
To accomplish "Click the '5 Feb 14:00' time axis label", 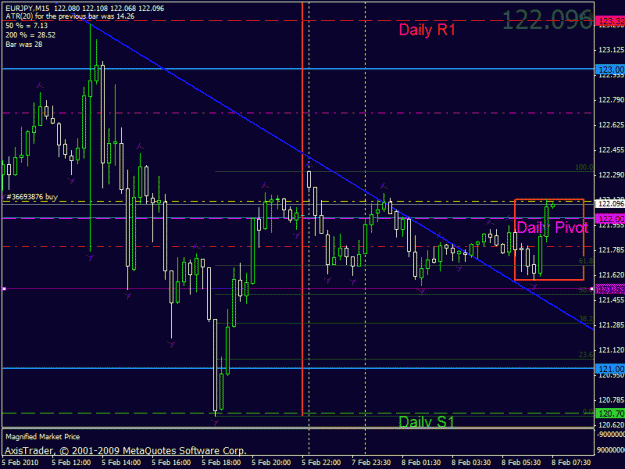I will coord(121,463).
